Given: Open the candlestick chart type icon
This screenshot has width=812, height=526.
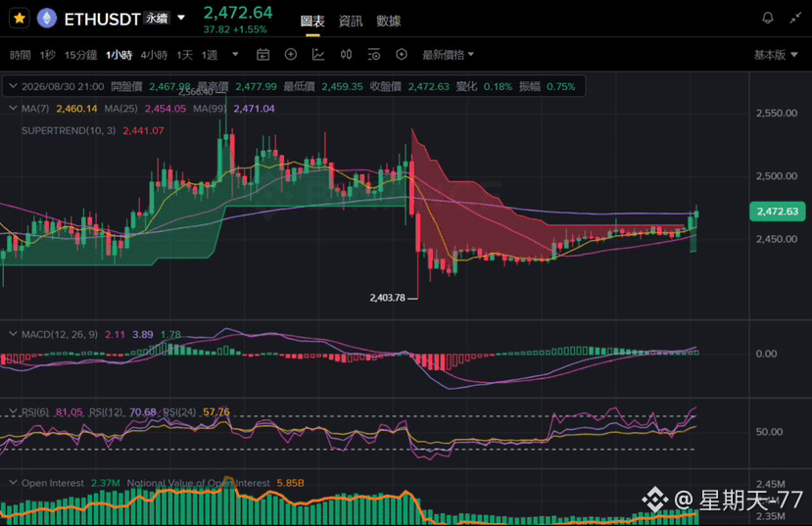Looking at the screenshot, I should [x=346, y=54].
